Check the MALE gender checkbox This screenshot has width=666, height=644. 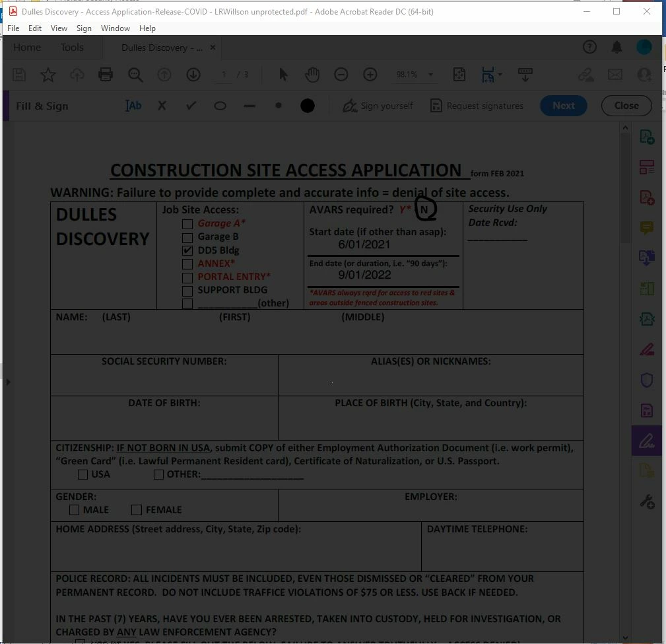tap(75, 510)
